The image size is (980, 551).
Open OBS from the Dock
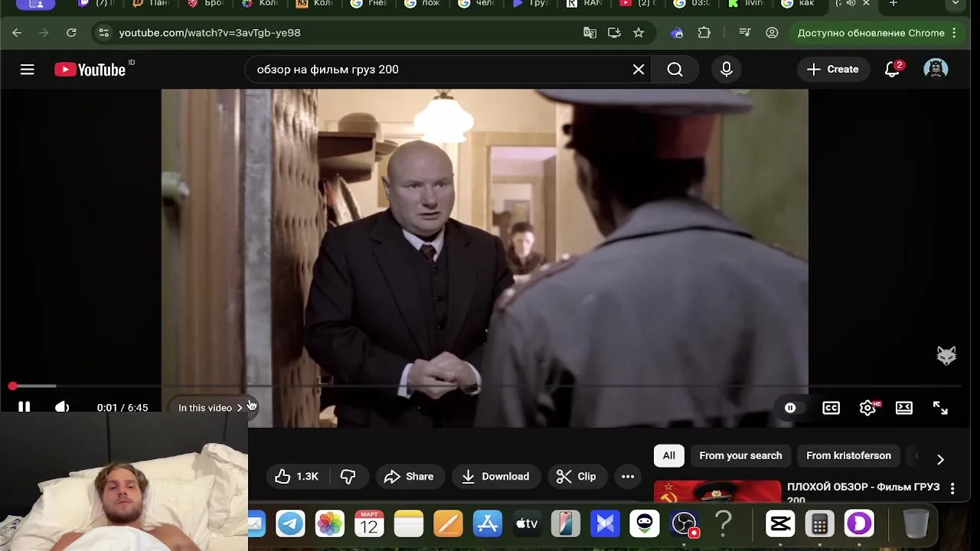pos(684,523)
